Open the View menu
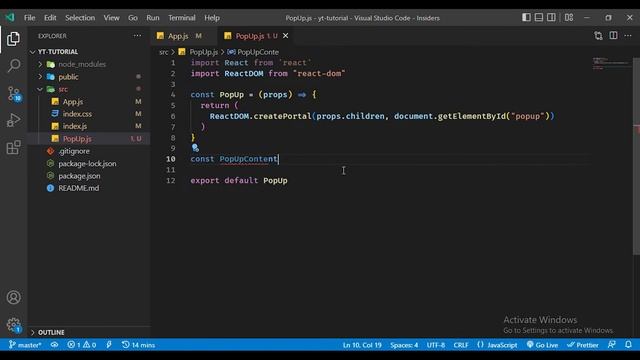This screenshot has width=640, height=360. coord(111,18)
